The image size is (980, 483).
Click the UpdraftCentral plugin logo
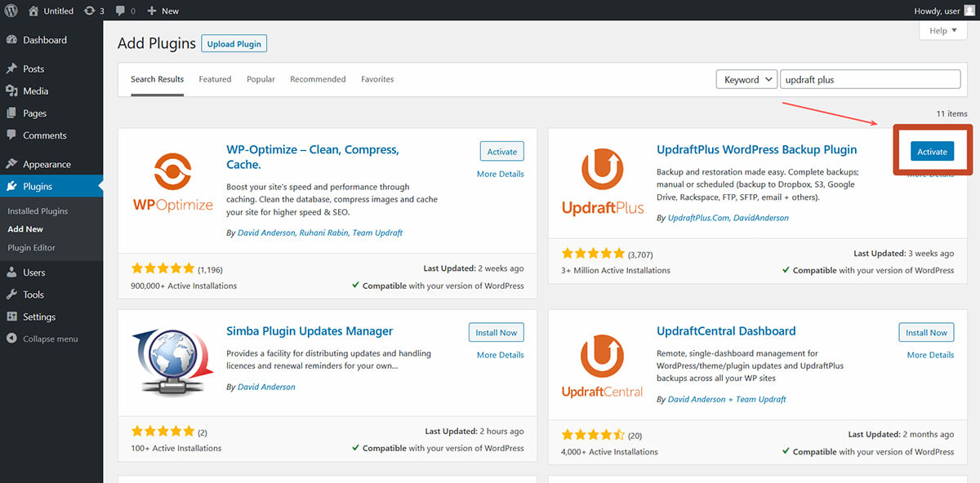[x=603, y=365]
